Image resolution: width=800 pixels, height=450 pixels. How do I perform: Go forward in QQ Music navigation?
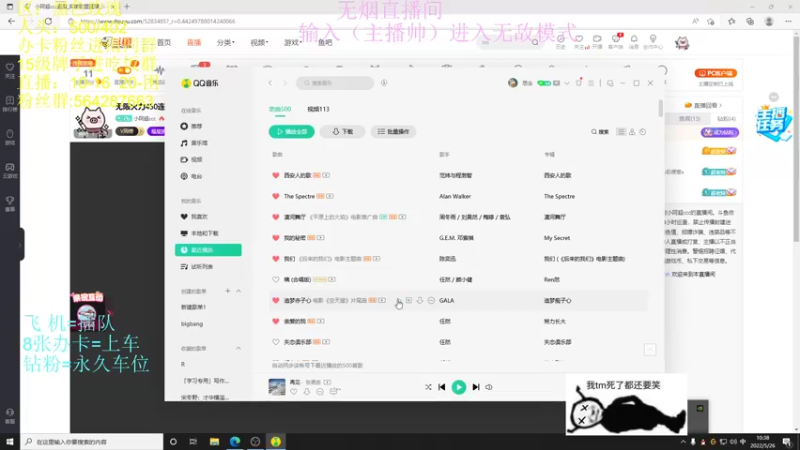285,83
